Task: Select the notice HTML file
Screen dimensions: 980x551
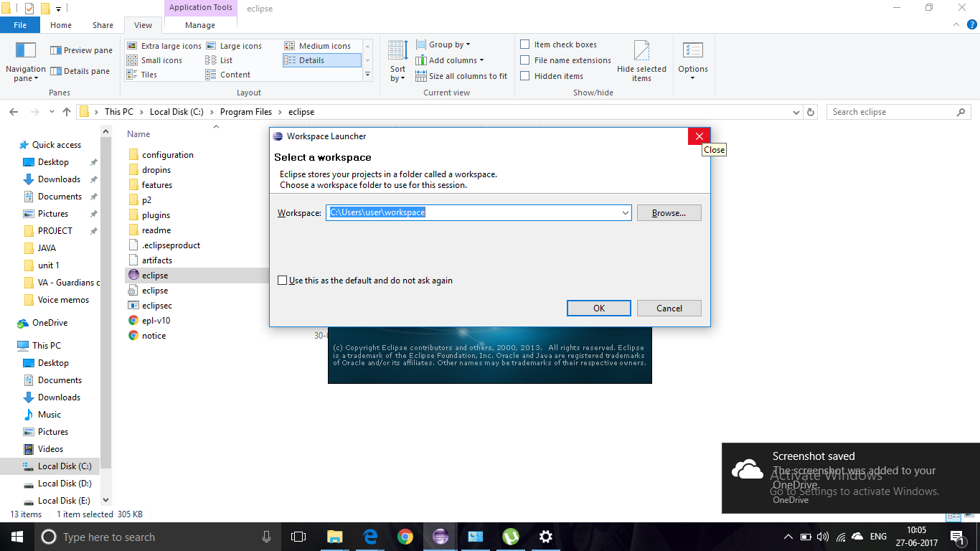Action: pos(147,336)
